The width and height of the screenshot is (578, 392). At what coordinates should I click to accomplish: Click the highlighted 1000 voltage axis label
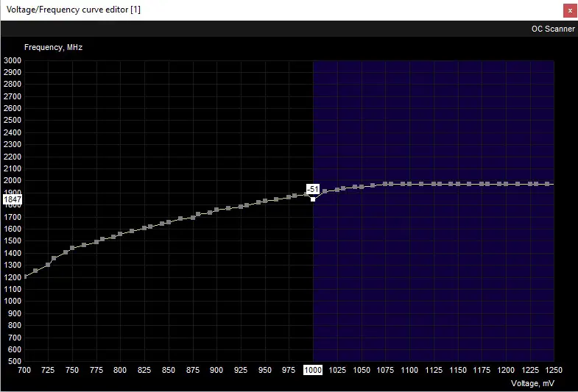coord(313,370)
